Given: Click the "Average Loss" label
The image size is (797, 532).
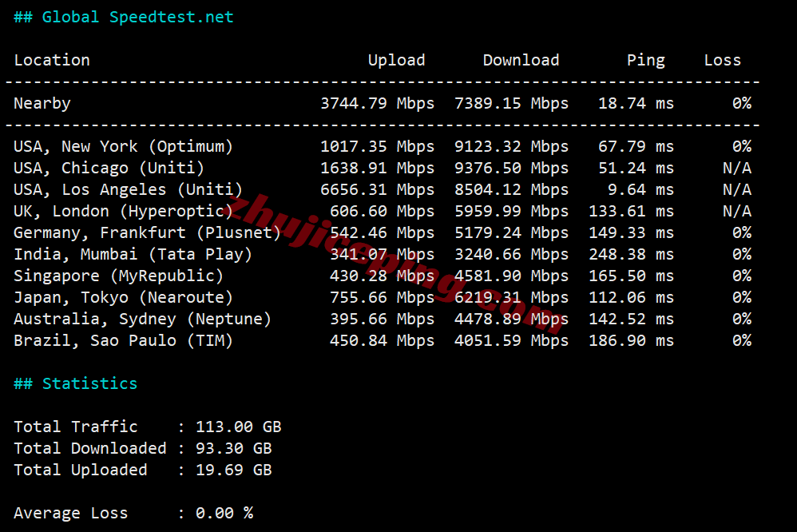Looking at the screenshot, I should point(71,513).
